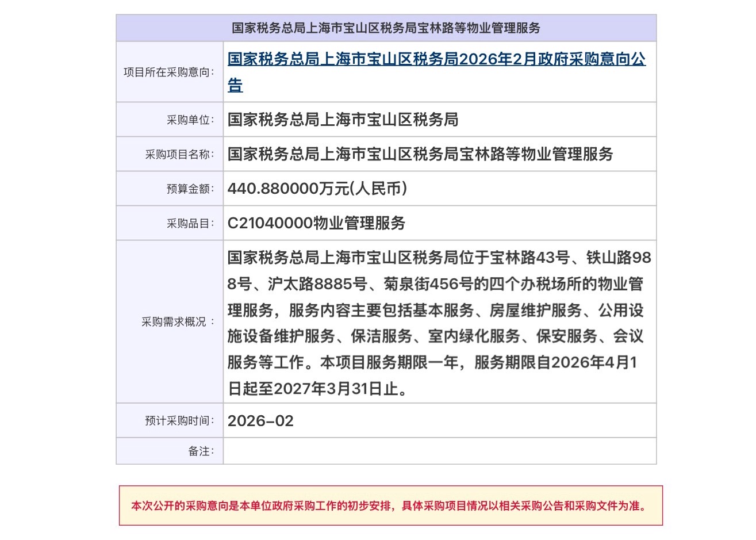Open the 2026年2月政府采购意向公告 link
This screenshot has width=756, height=540.
pyautogui.click(x=436, y=60)
